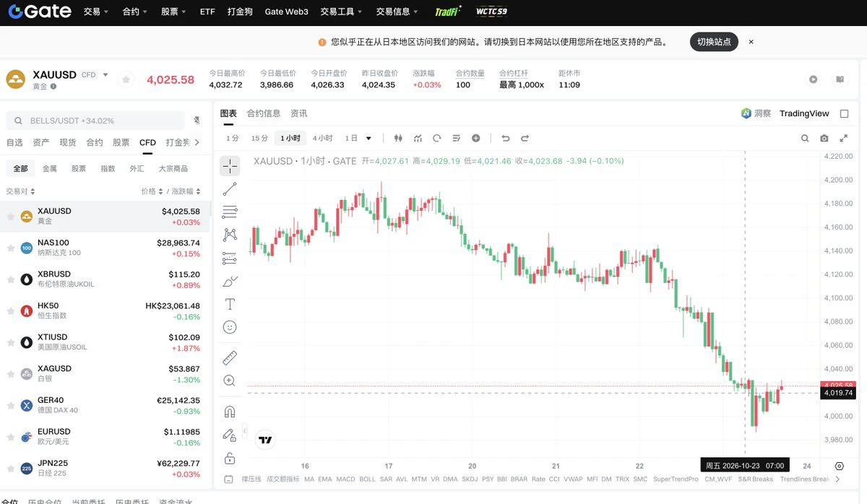Viewport: 867px width, 504px height.
Task: Filter the list by 金属 category
Action: (x=50, y=168)
